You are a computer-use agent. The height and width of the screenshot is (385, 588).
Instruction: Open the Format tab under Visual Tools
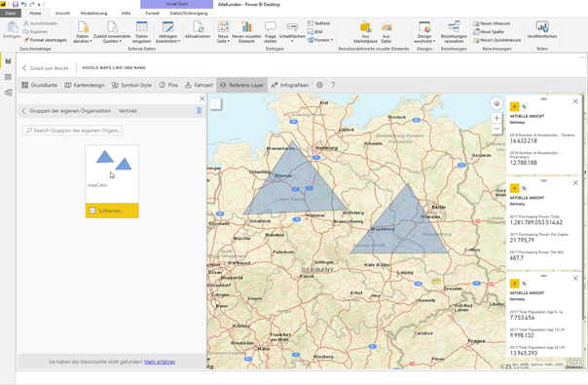(152, 13)
